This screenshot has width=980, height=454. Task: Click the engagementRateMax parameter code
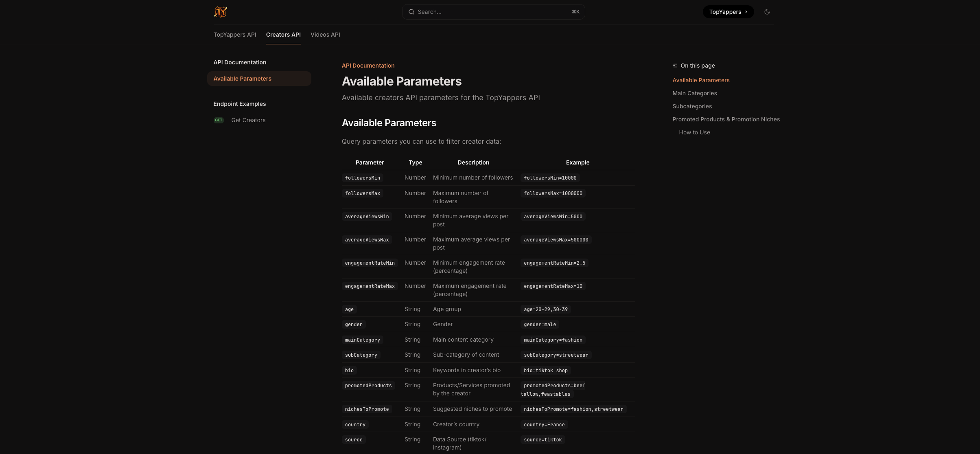click(370, 286)
